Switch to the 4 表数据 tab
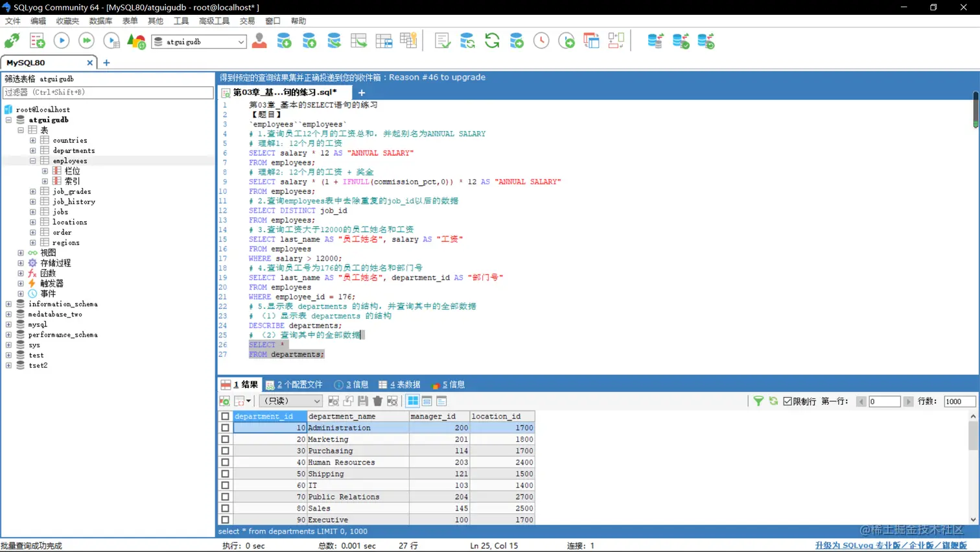Viewport: 980px width, 552px height. [x=399, y=385]
